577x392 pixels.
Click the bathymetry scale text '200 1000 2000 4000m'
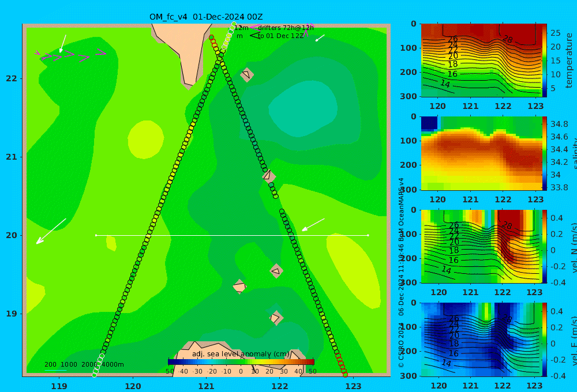(x=84, y=364)
